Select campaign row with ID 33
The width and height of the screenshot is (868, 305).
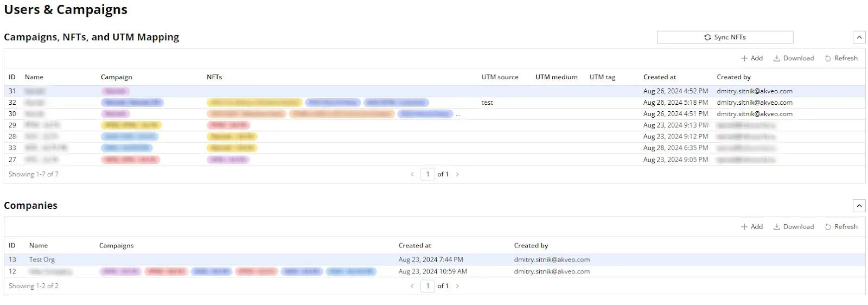[x=435, y=148]
